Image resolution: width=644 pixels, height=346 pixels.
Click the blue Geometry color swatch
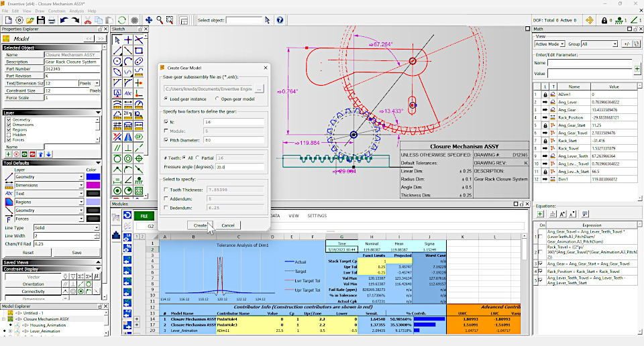point(93,177)
